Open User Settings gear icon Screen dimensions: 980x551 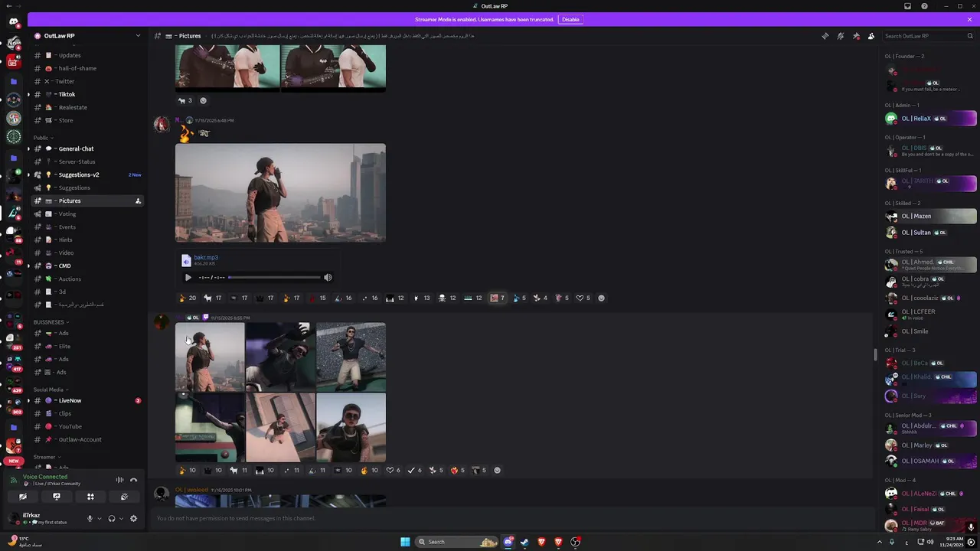[x=133, y=518]
